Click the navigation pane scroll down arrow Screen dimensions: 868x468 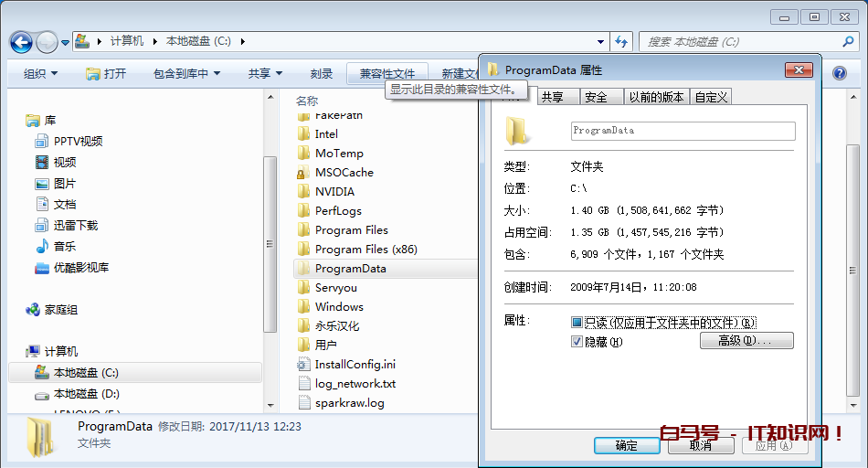pos(270,406)
